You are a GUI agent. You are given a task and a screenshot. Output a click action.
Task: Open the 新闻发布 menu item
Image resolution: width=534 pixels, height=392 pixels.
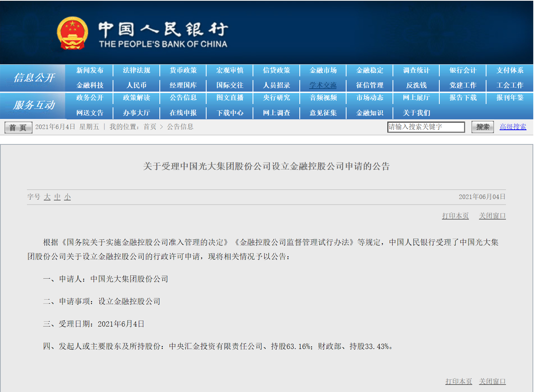(90, 70)
